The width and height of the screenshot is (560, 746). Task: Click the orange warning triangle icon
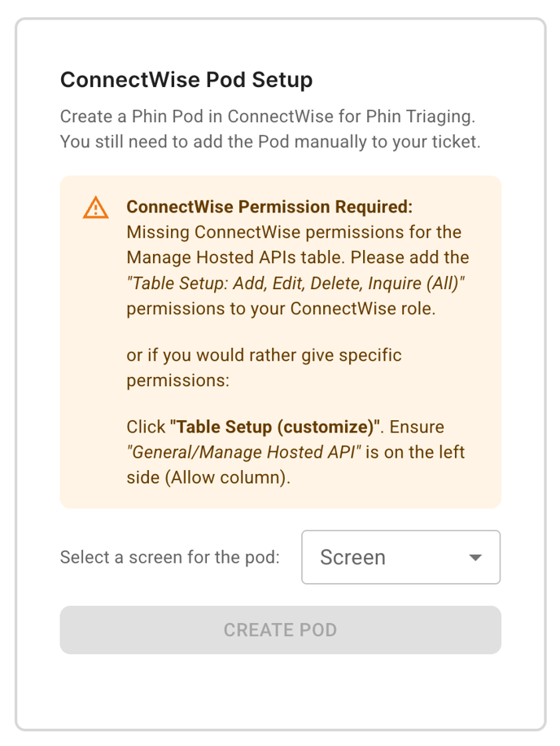95,208
